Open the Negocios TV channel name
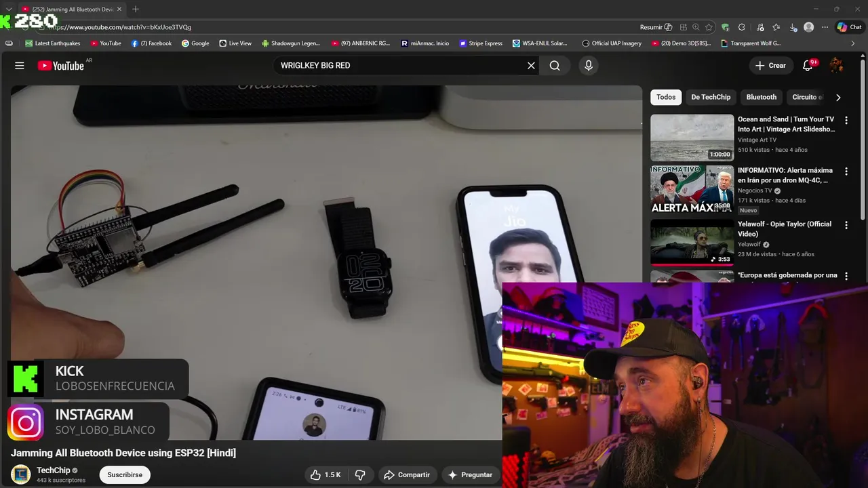 click(x=756, y=191)
